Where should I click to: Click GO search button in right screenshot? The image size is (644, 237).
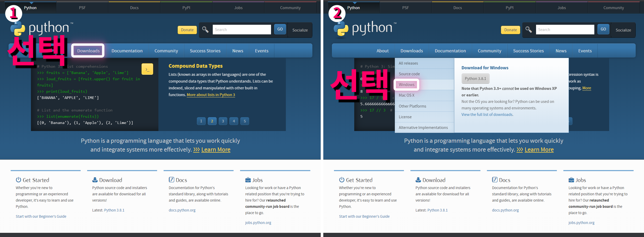click(x=603, y=29)
